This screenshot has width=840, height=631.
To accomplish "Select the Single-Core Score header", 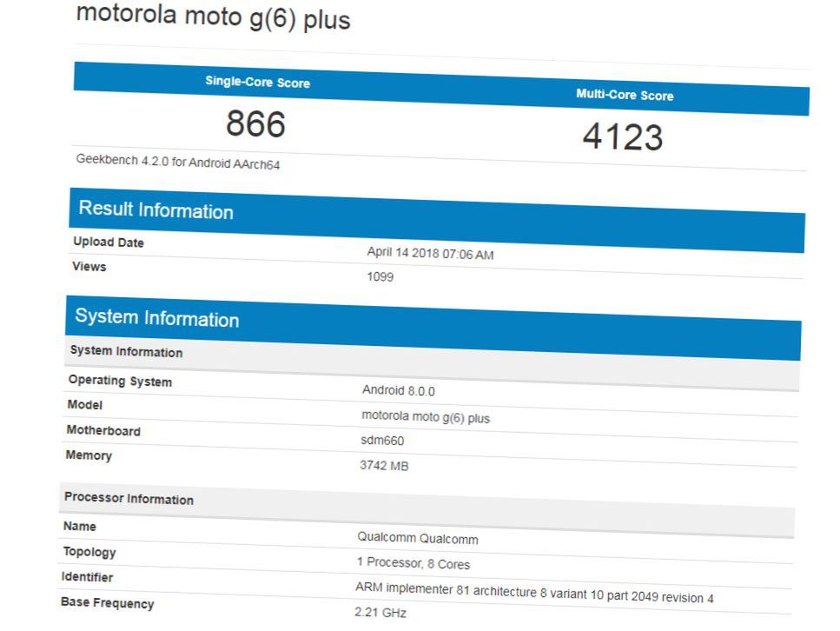I will (258, 82).
